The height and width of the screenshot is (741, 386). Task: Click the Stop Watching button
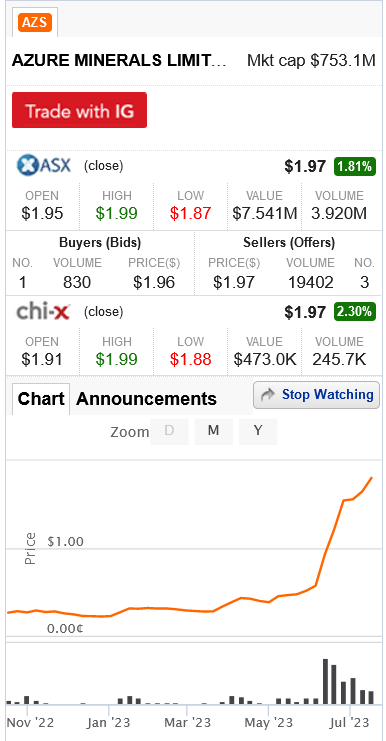[x=317, y=395]
